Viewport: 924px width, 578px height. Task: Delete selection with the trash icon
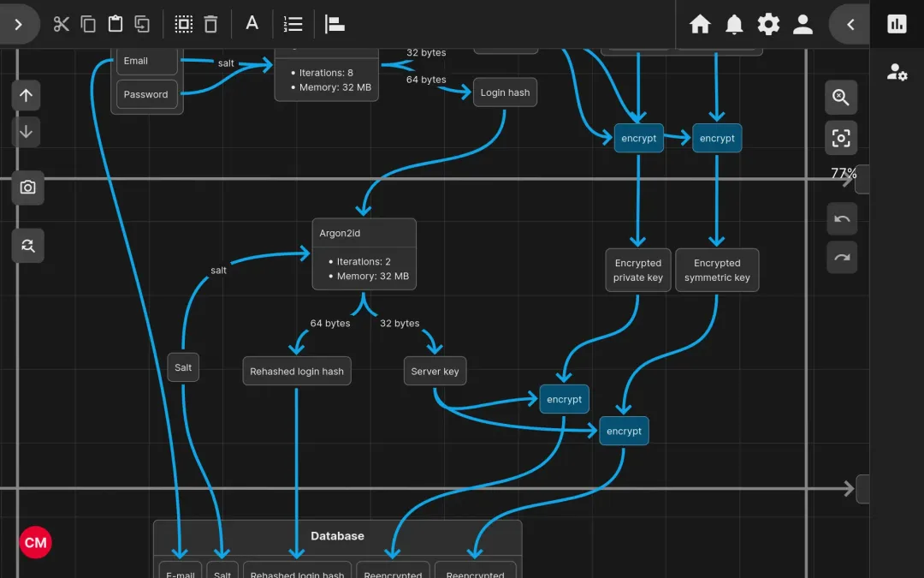click(x=211, y=24)
